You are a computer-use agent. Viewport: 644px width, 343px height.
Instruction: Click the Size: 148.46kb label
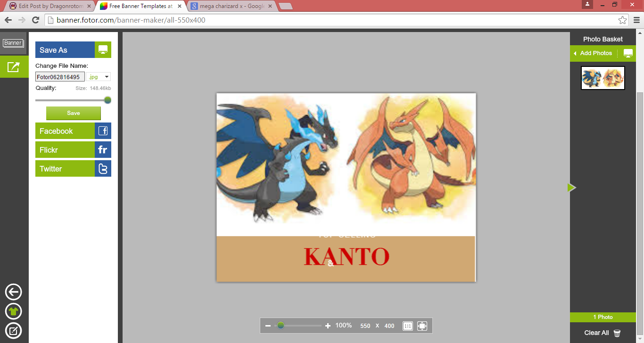[x=93, y=88]
